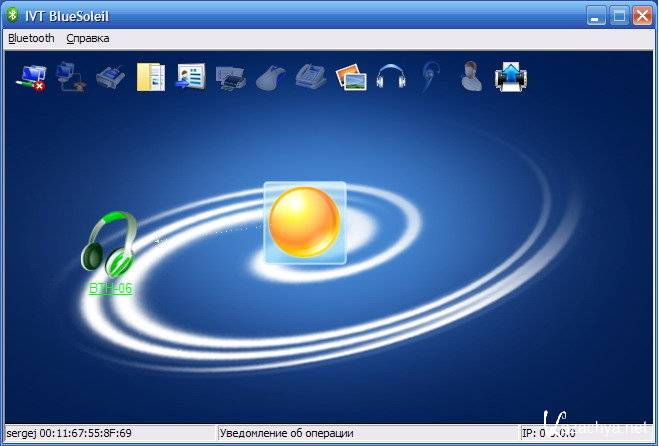The image size is (659, 446).
Task: Select the Synchronization person silhouette icon
Action: 470,77
